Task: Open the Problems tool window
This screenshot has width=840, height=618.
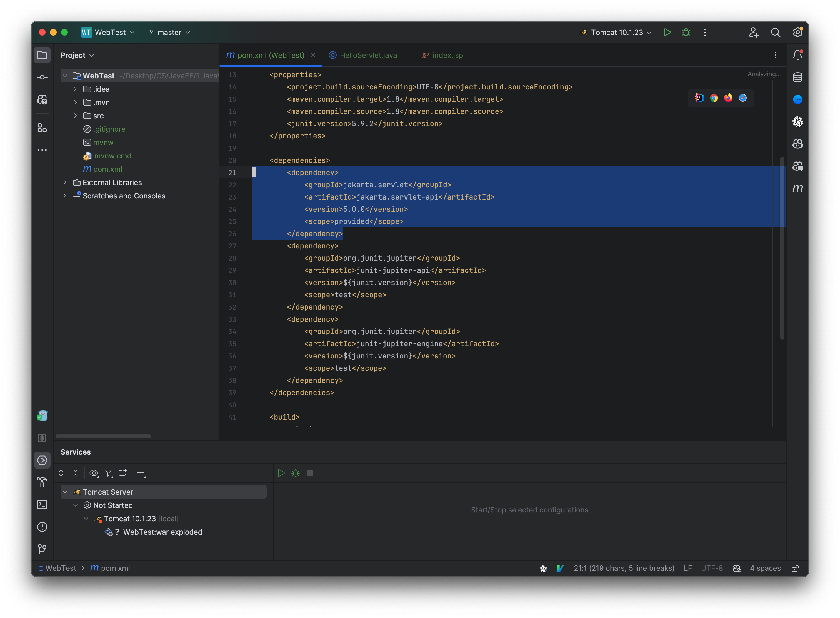Action: [x=42, y=527]
